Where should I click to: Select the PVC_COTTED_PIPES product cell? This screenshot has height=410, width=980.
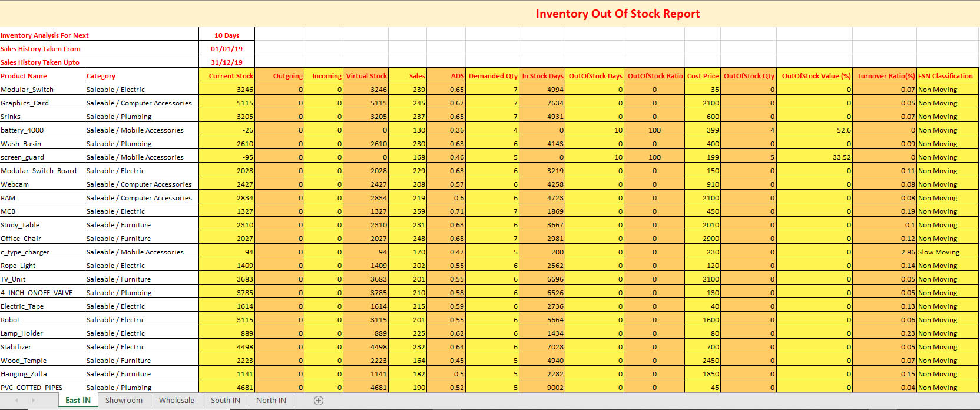pyautogui.click(x=42, y=386)
